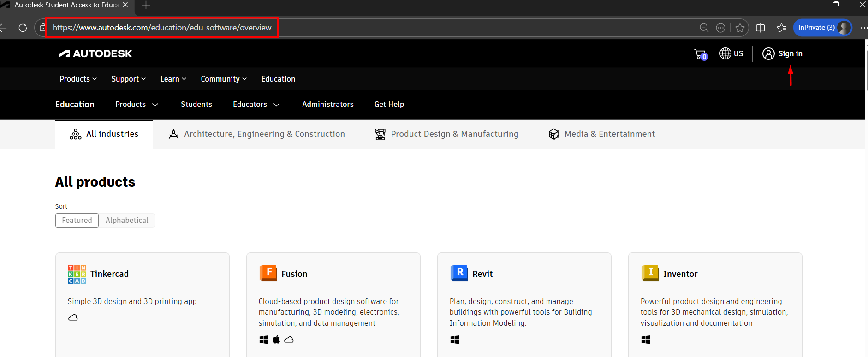Viewport: 868px width, 357px height.
Task: Click Sign in link
Action: tap(783, 54)
